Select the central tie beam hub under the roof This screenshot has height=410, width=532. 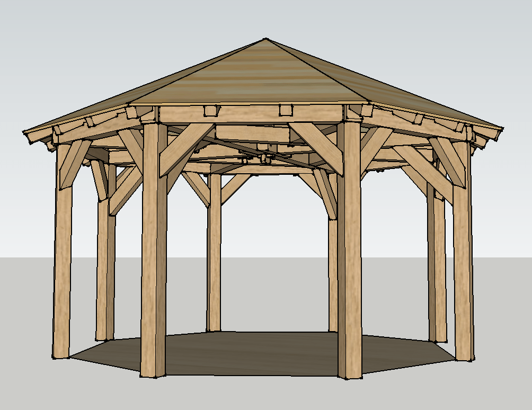point(265,158)
